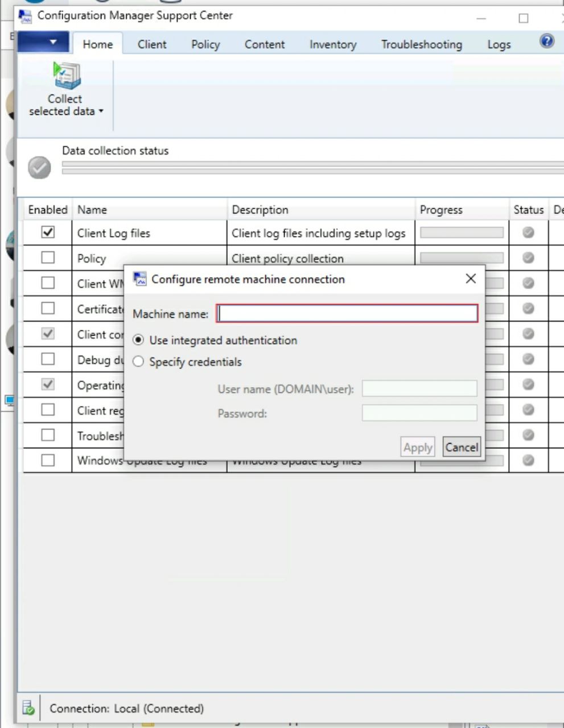Click the Configuration Manager Support Center title icon

25,16
